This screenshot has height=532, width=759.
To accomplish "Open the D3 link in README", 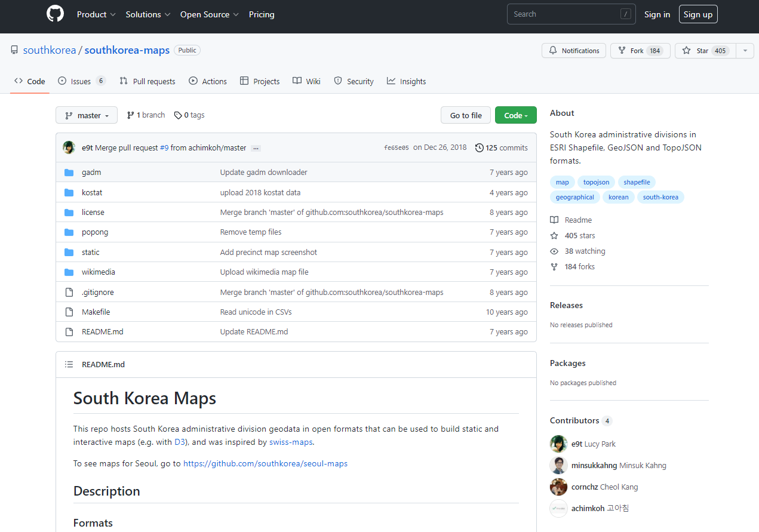I will (180, 442).
